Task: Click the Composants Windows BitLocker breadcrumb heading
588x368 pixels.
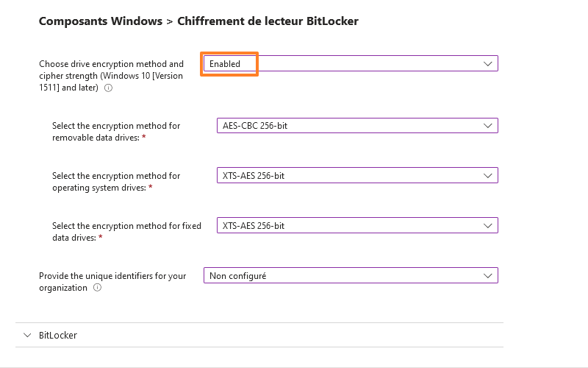Action: pos(198,21)
